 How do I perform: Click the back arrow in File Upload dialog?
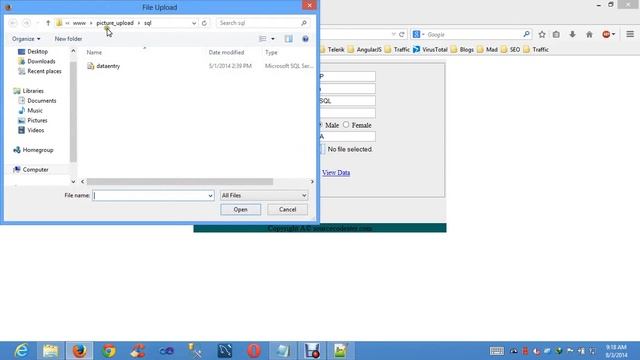coord(13,23)
